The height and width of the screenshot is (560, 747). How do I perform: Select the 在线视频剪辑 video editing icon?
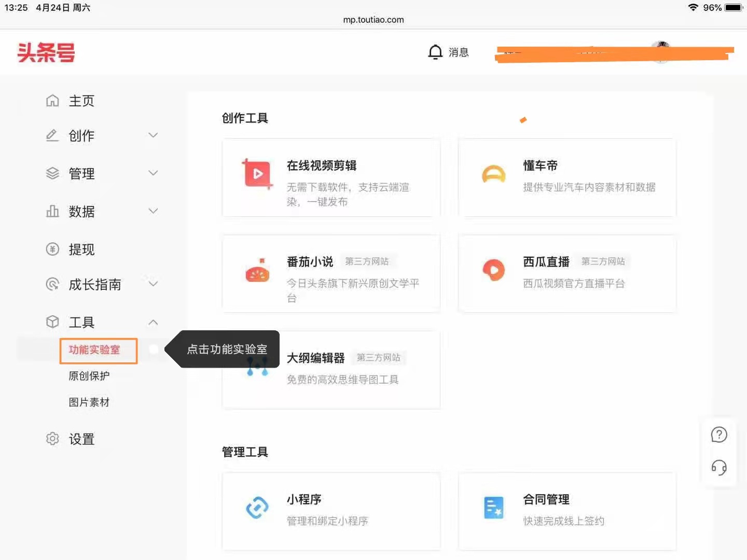click(x=257, y=174)
